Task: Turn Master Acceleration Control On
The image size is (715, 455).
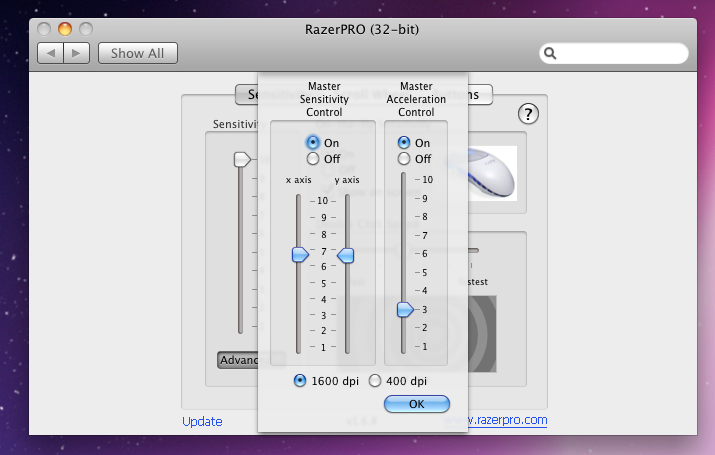Action: point(404,143)
